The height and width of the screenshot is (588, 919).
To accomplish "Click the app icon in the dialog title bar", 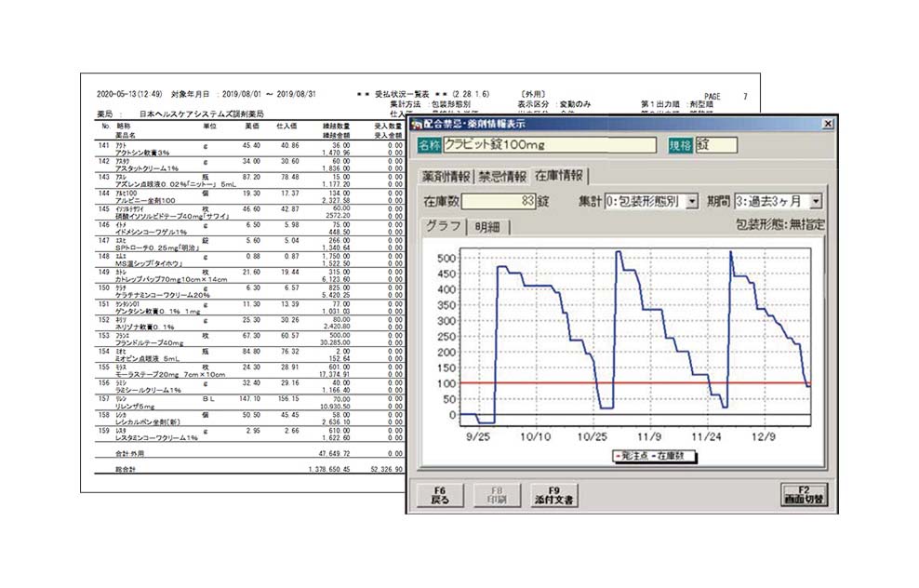I will point(416,124).
